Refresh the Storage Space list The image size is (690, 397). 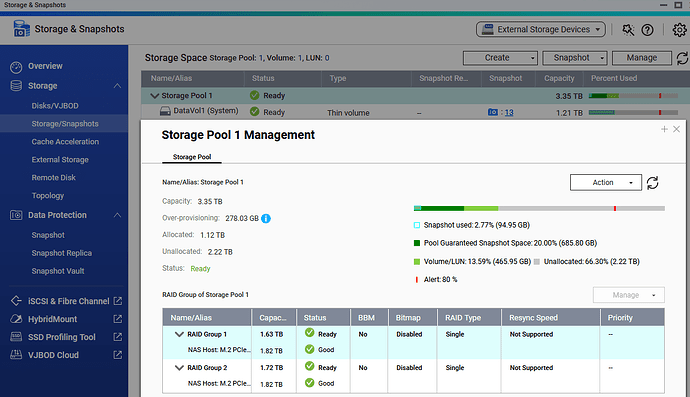pyautogui.click(x=682, y=58)
